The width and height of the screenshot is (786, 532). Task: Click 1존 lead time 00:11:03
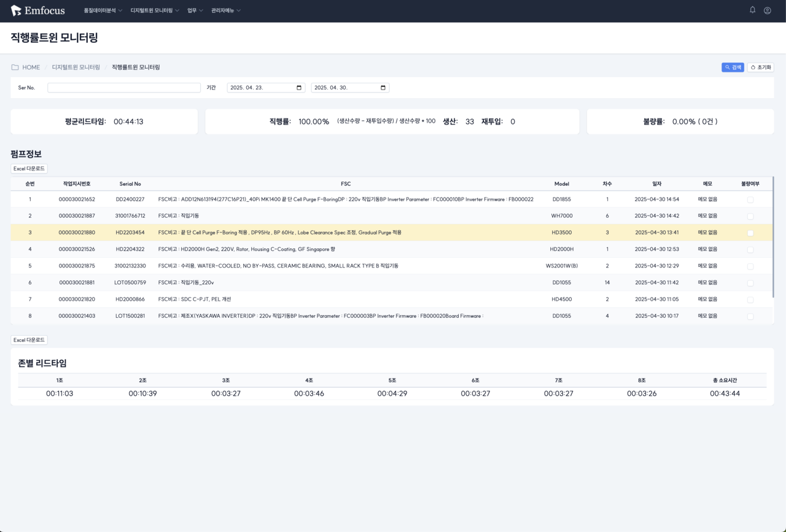(60, 393)
